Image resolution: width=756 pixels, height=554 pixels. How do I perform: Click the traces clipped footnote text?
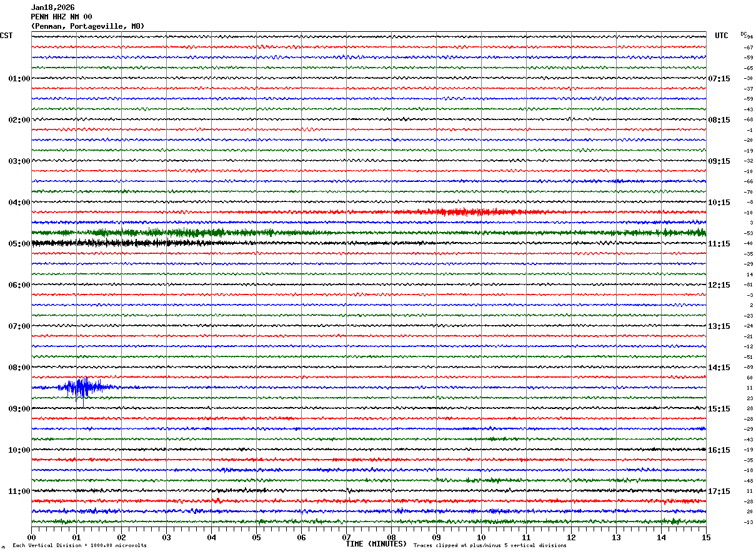coord(490,546)
